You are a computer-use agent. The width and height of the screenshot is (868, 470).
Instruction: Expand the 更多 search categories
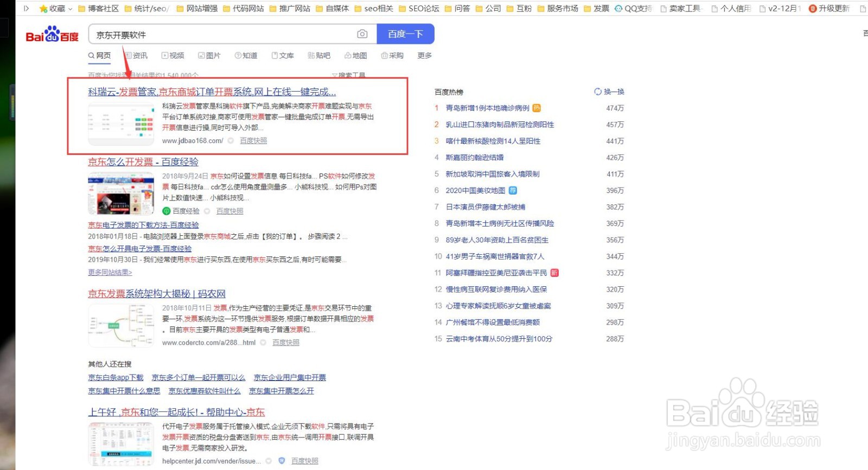click(x=425, y=55)
